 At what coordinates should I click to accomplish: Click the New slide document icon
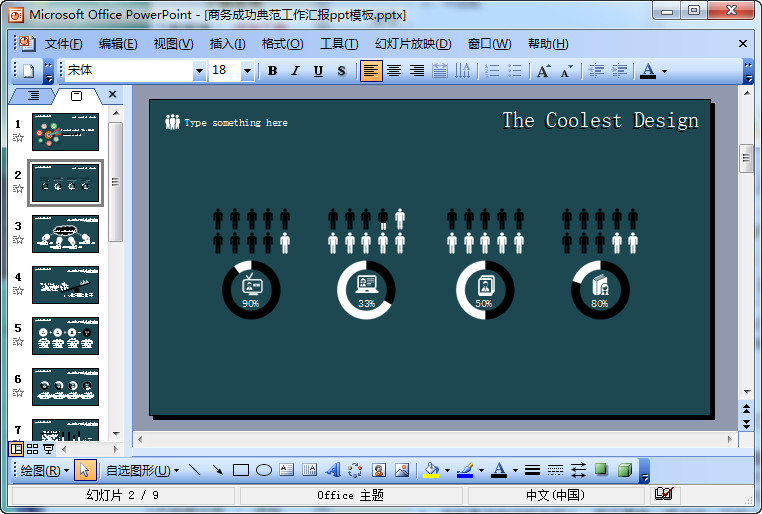pos(29,71)
